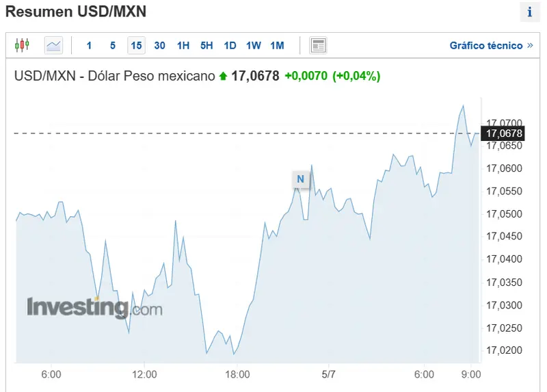This screenshot has height=392, width=547.
Task: Select the 1 minute interval
Action: click(89, 46)
